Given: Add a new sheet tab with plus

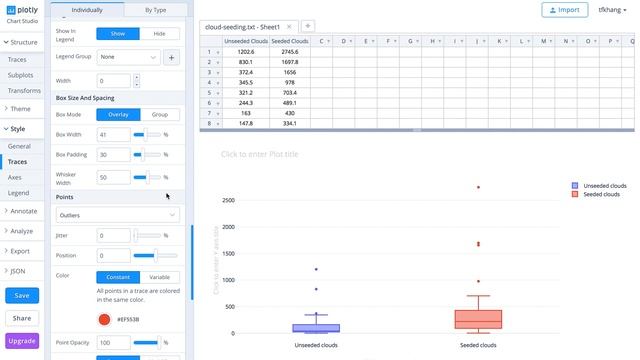Looking at the screenshot, I should coord(308,26).
